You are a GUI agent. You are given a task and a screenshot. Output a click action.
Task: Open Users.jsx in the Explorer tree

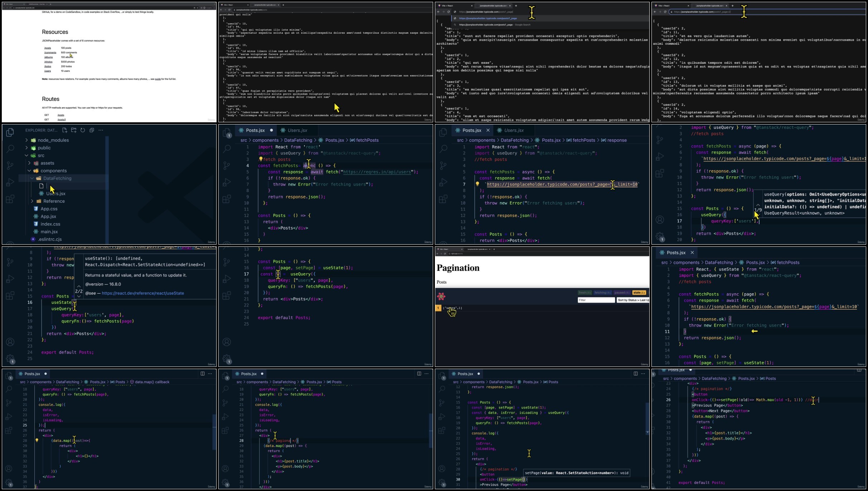click(x=56, y=193)
